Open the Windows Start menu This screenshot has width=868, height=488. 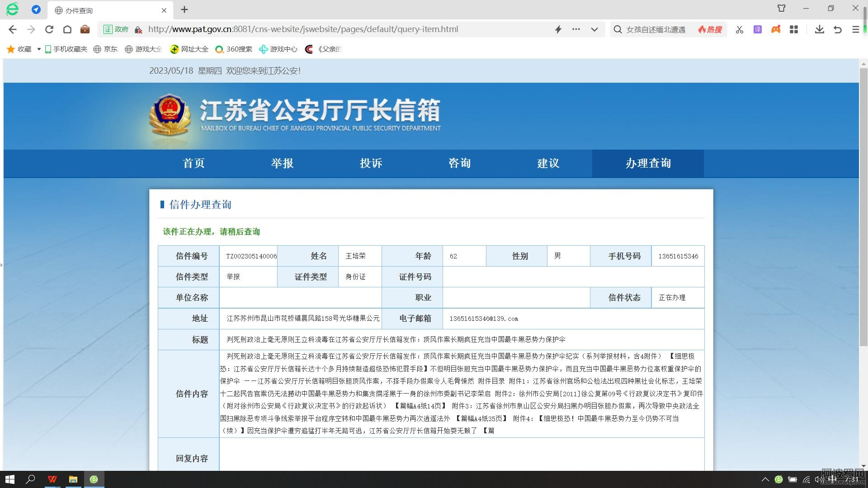click(x=10, y=479)
